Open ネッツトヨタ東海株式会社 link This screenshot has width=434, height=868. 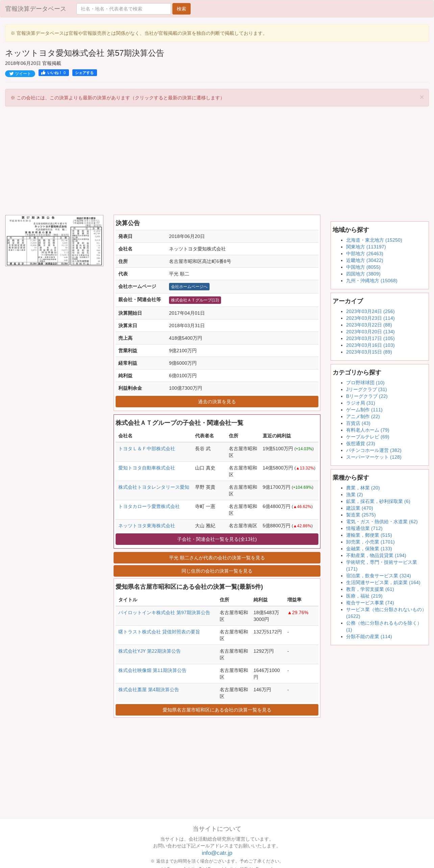point(147,526)
